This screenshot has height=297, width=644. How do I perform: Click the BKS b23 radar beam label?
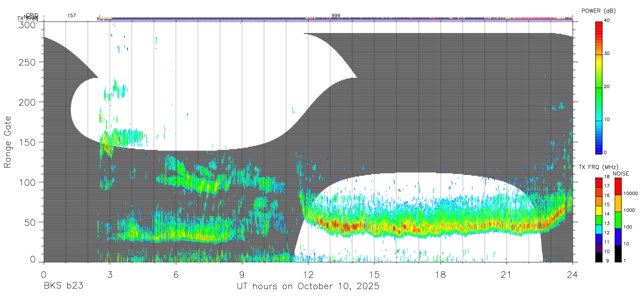pyautogui.click(x=62, y=287)
